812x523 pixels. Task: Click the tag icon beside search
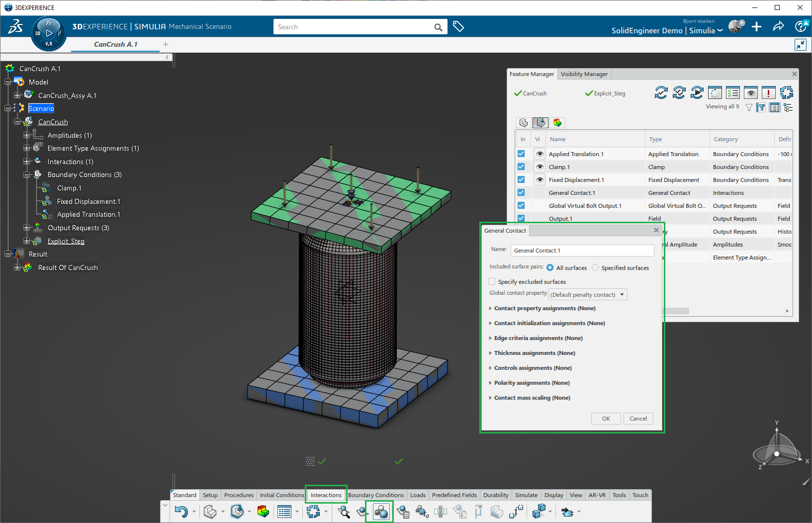click(x=458, y=27)
